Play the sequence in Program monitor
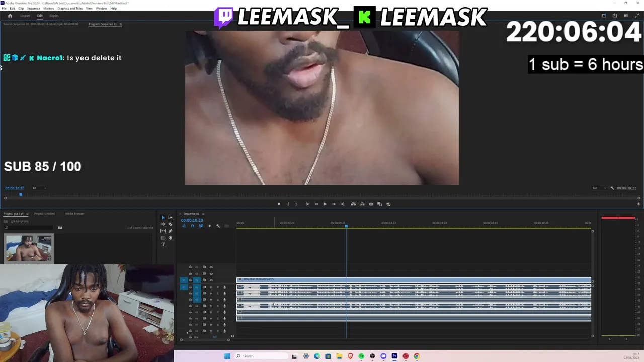644x362 pixels. click(325, 204)
